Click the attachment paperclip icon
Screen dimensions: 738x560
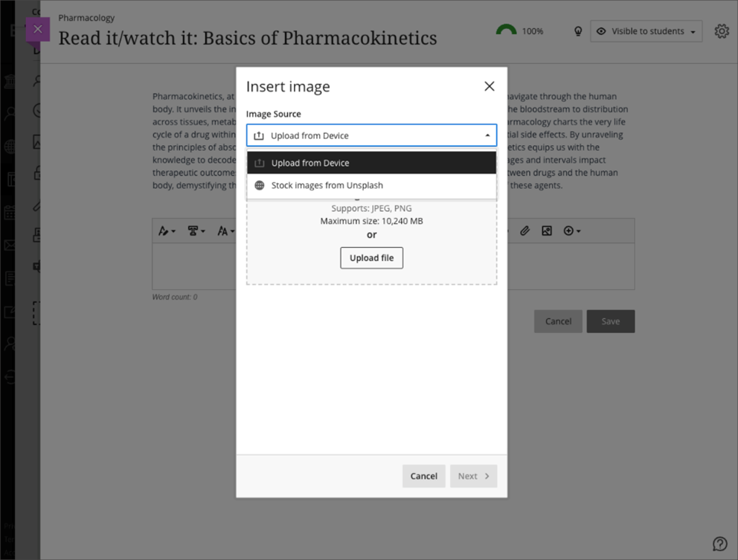(x=524, y=231)
